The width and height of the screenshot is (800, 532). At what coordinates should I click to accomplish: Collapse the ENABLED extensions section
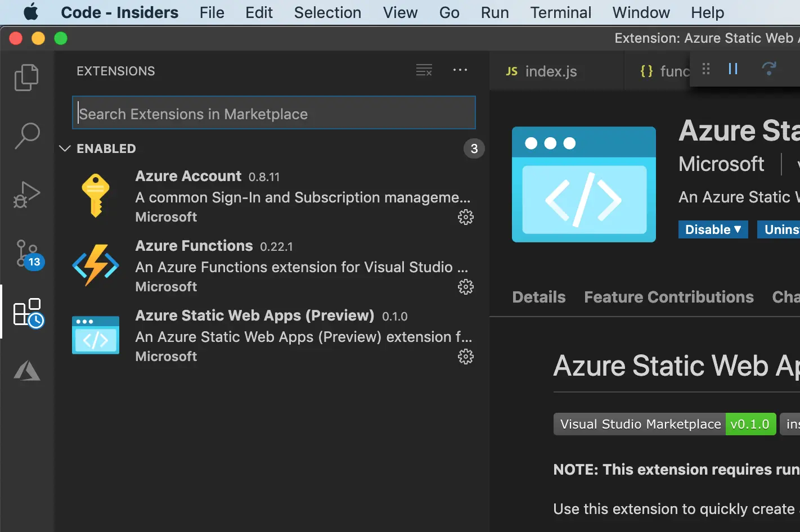(x=65, y=148)
